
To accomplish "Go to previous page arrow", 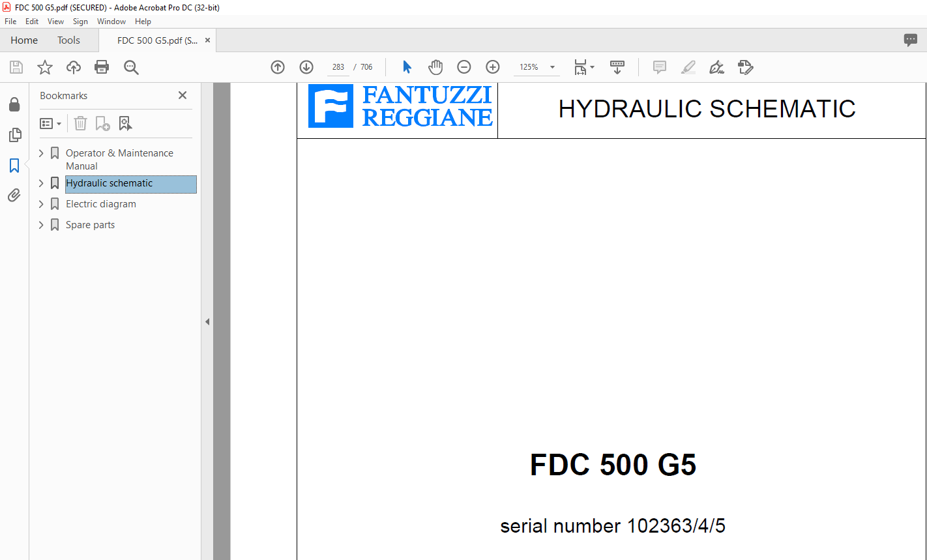I will tap(278, 67).
